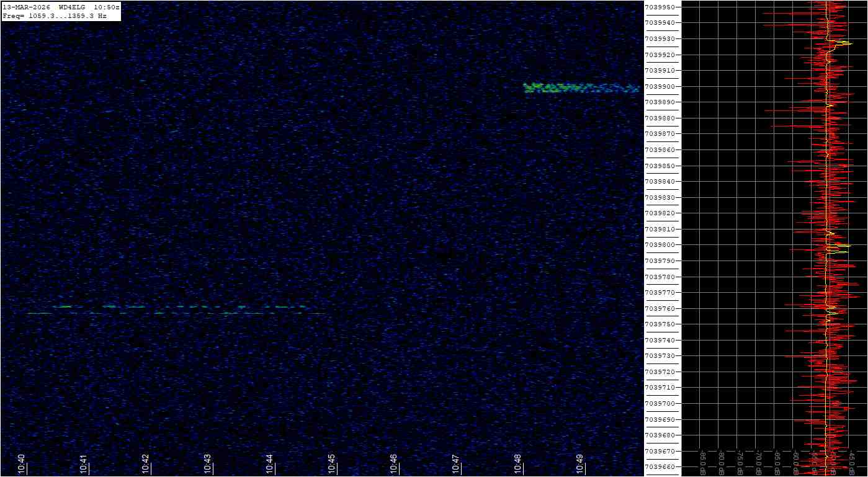
Task: Click frequency label 7039890
Action: click(660, 102)
